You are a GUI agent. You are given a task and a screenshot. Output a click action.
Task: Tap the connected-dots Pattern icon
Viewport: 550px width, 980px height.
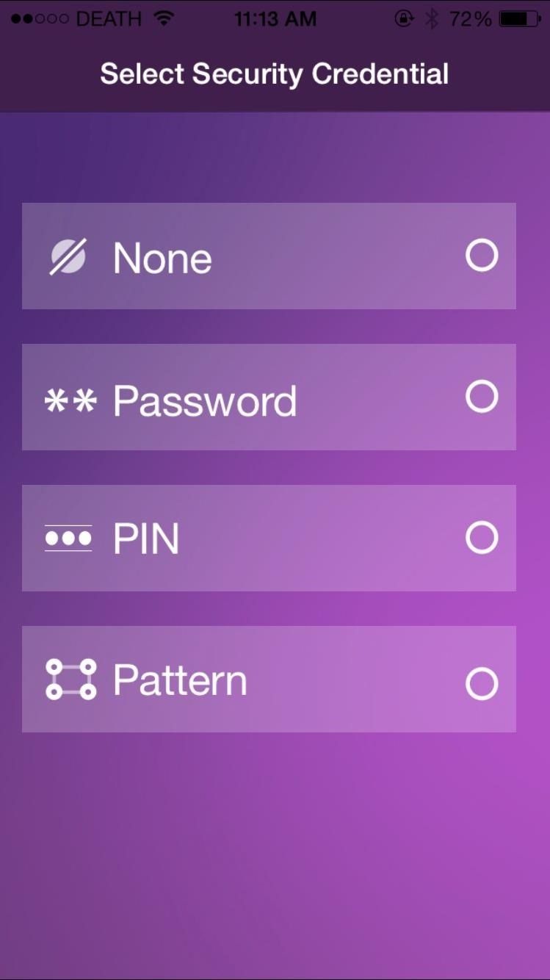70,680
